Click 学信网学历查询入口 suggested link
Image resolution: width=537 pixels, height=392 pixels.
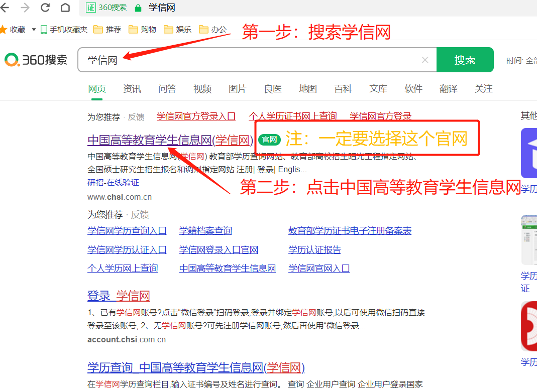[x=127, y=231]
